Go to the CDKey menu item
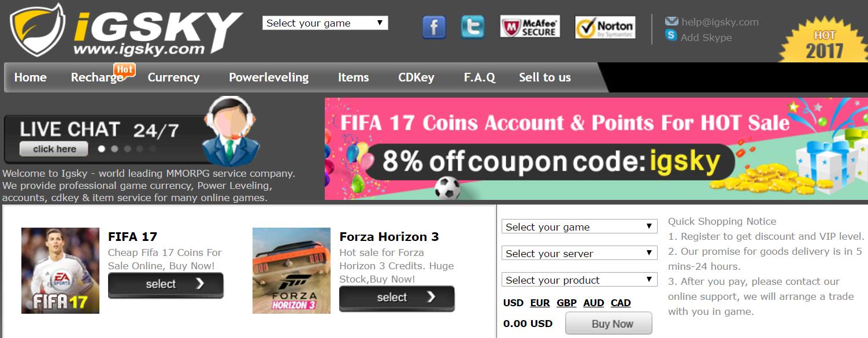This screenshot has height=338, width=868. pyautogui.click(x=416, y=77)
